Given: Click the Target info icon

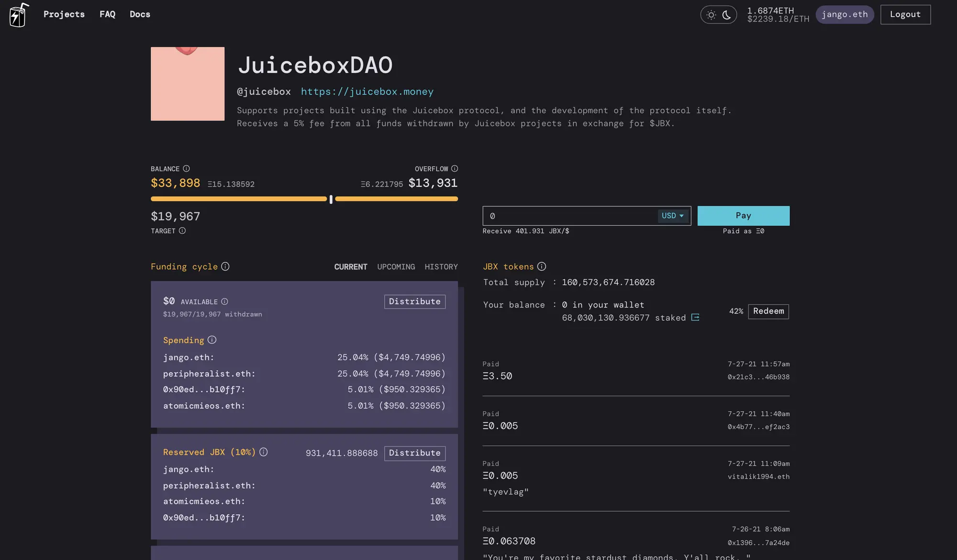Looking at the screenshot, I should point(182,231).
